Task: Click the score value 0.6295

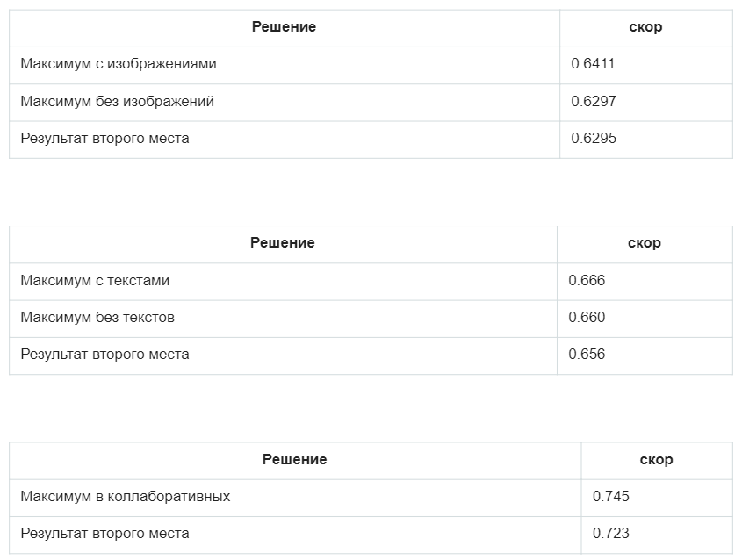Action: (594, 138)
